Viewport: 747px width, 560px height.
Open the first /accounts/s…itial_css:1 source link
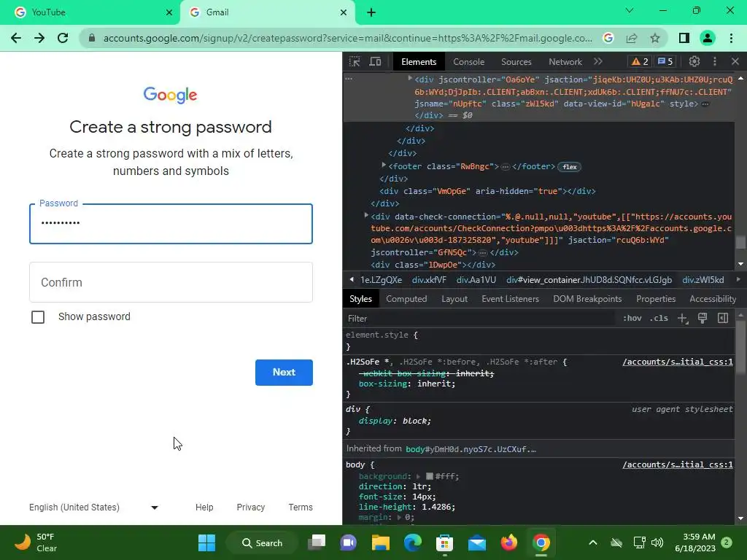pos(678,362)
